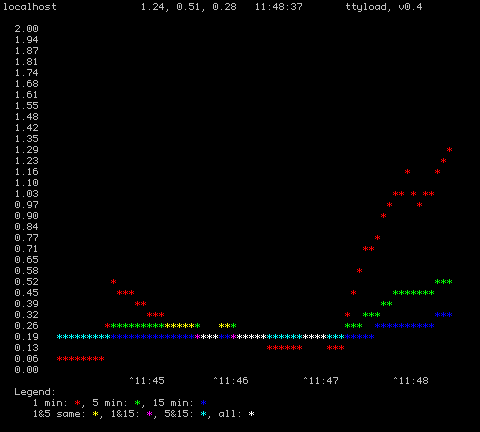This screenshot has height=432, width=480.
Task: Click the ^11:45 time axis marker
Action: click(x=147, y=381)
